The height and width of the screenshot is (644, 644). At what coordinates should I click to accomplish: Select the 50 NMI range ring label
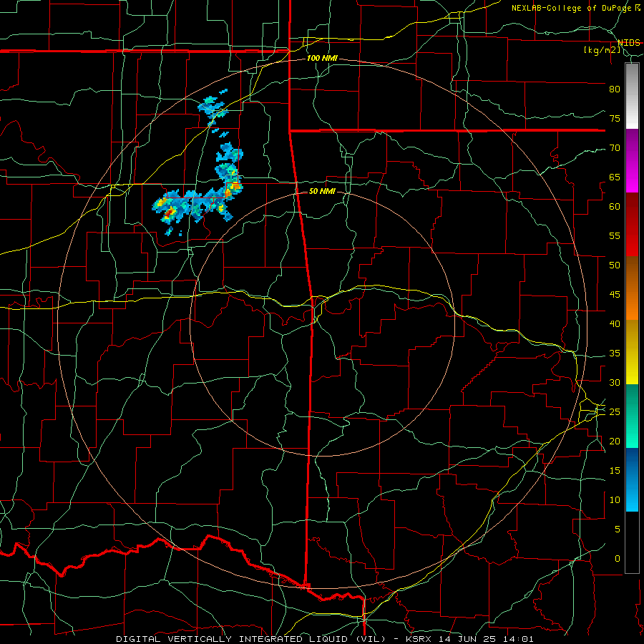point(322,191)
